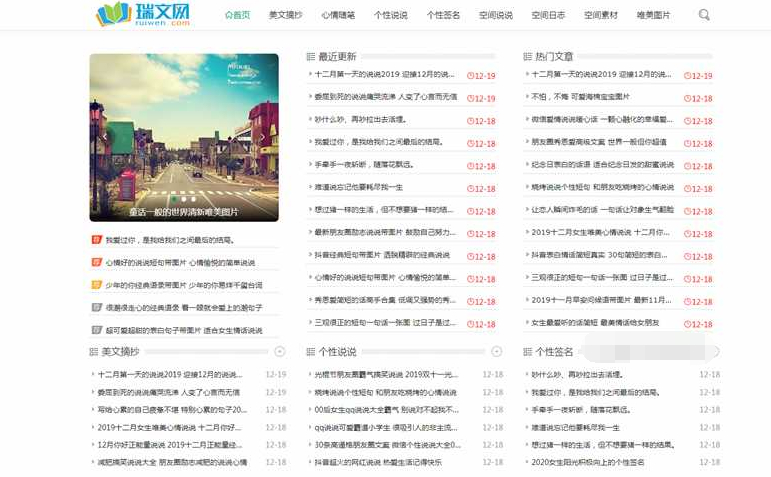The width and height of the screenshot is (771, 477).
Task: Open 12月你好正能量说说 under 美文摘抄
Action: pyautogui.click(x=170, y=445)
